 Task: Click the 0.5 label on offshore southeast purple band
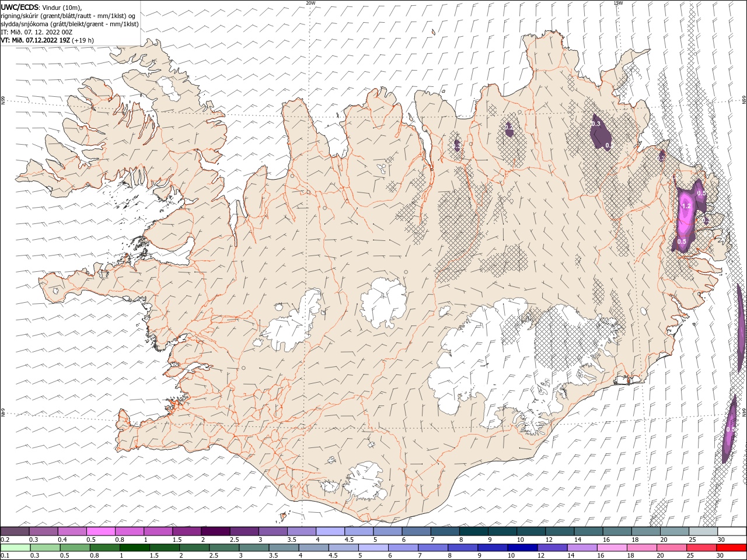[x=731, y=429]
